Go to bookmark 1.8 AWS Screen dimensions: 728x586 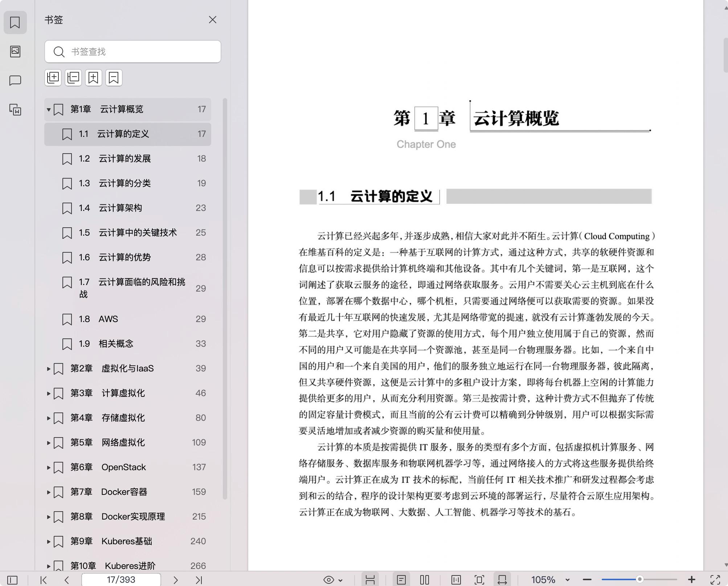click(x=128, y=319)
